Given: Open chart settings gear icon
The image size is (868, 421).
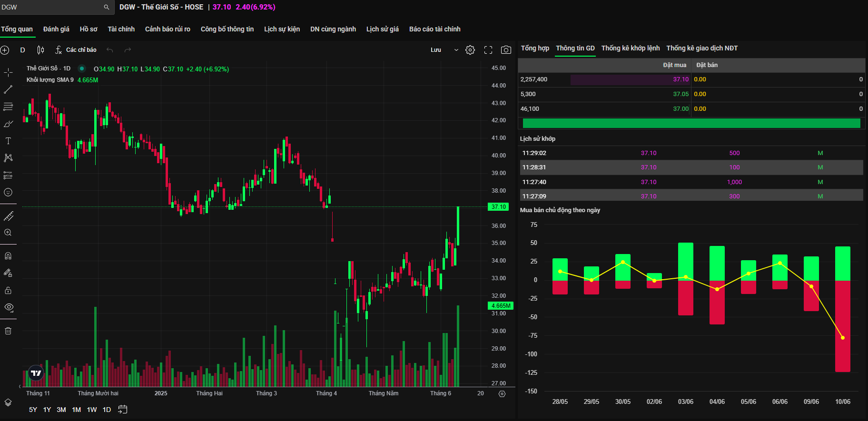Looking at the screenshot, I should pos(470,50).
